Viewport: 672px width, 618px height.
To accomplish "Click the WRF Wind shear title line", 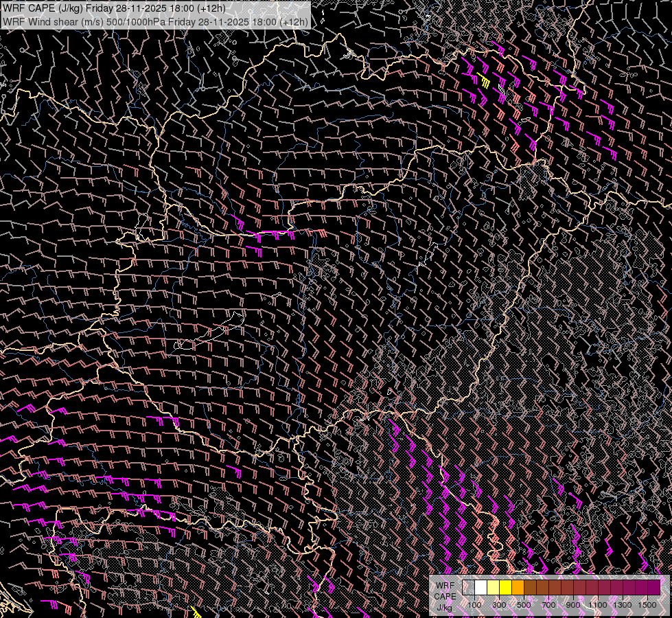I will tap(155, 21).
